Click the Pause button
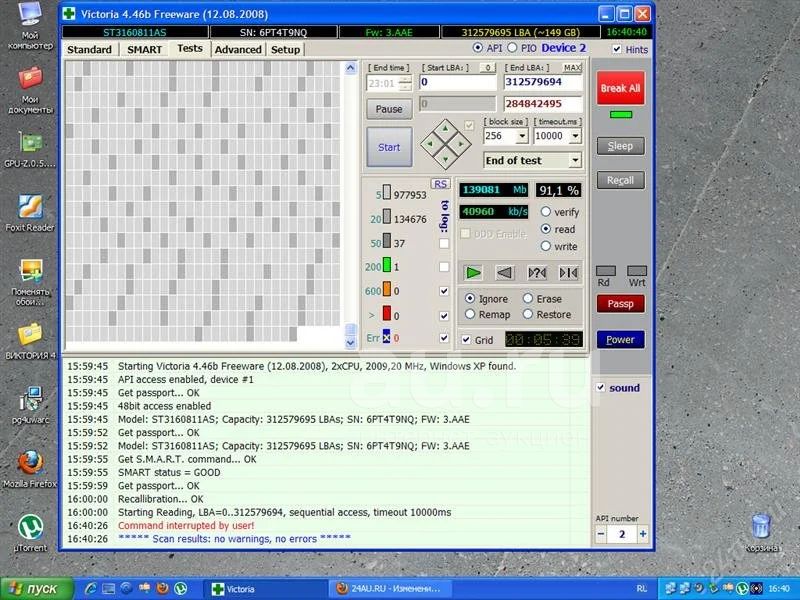This screenshot has height=600, width=800. click(389, 109)
